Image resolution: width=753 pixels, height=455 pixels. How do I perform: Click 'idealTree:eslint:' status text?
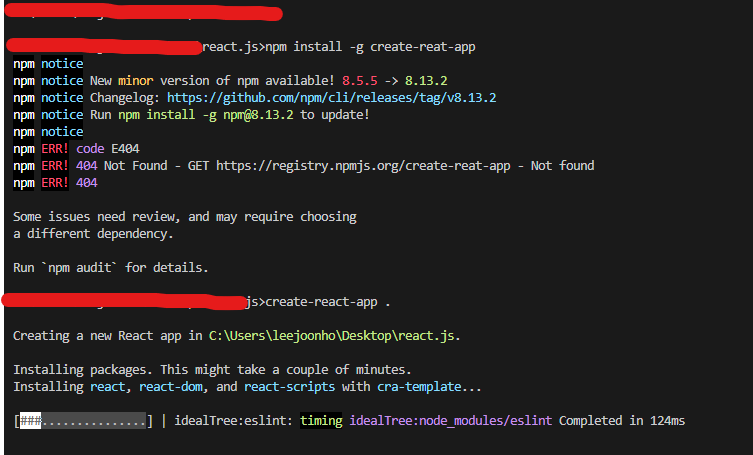pos(233,421)
